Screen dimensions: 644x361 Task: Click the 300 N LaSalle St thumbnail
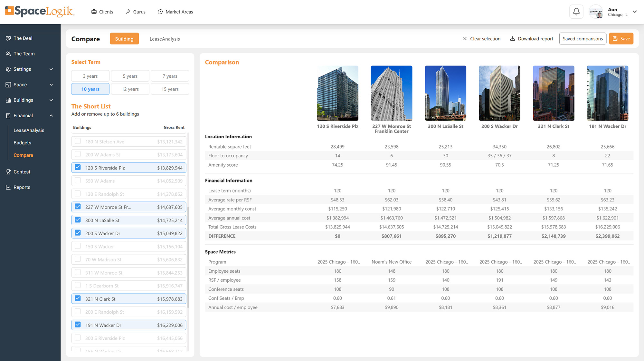pyautogui.click(x=445, y=93)
